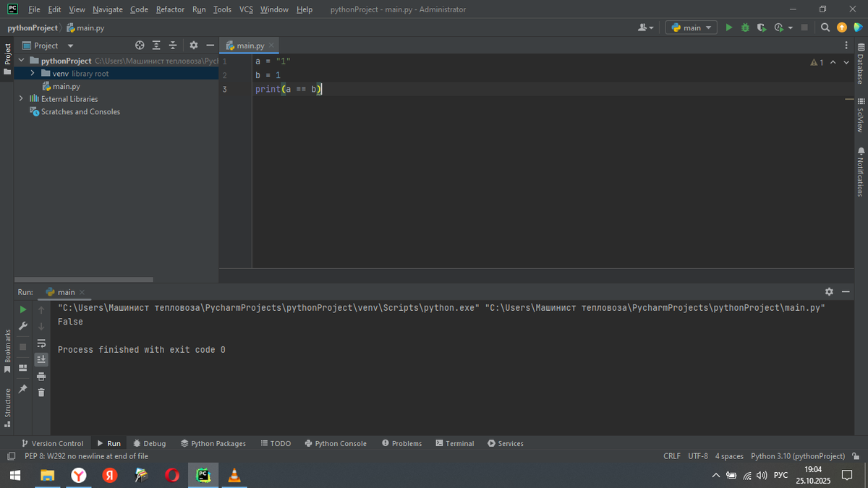
Task: Hide the Run tool window
Action: [846, 291]
